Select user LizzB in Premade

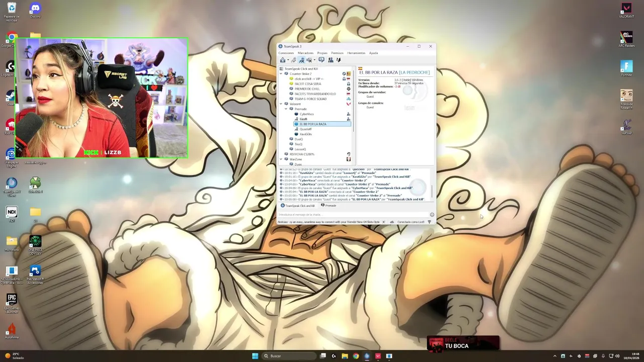[x=303, y=119]
